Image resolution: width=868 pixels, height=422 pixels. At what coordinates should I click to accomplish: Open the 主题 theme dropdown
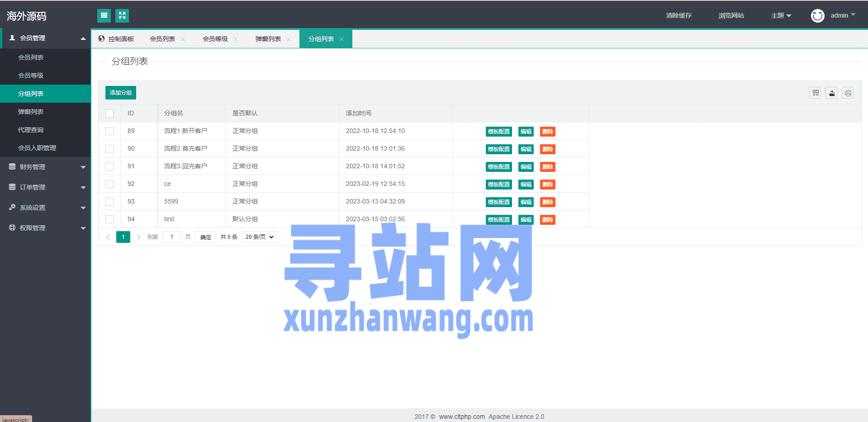[x=781, y=16]
